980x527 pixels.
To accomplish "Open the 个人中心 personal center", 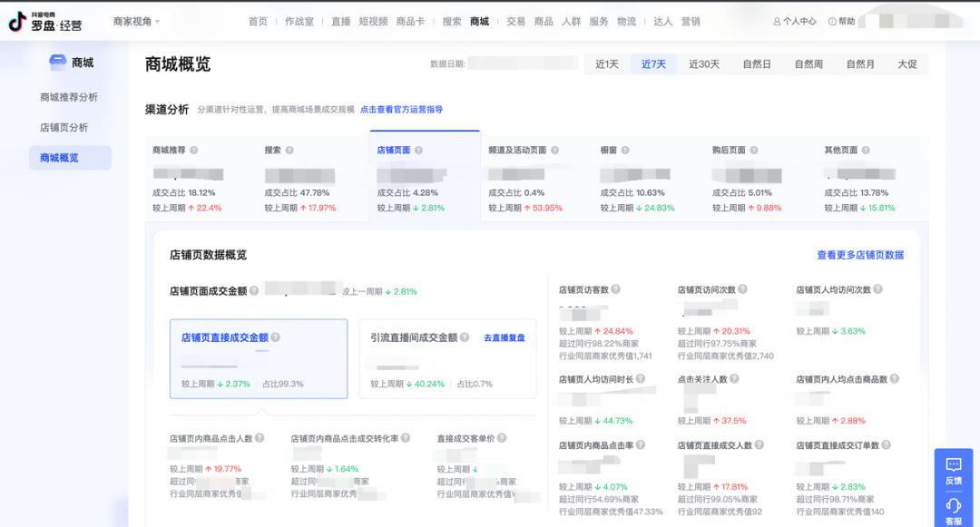I will [796, 19].
